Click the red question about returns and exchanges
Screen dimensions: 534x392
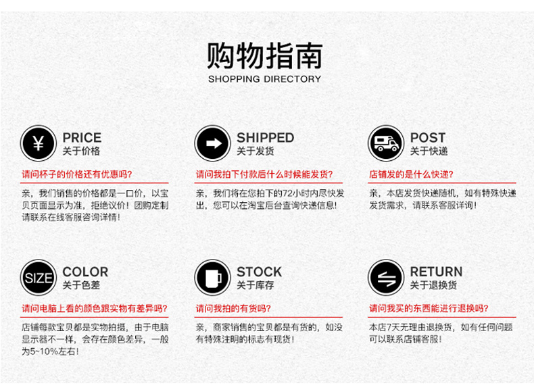pos(429,309)
